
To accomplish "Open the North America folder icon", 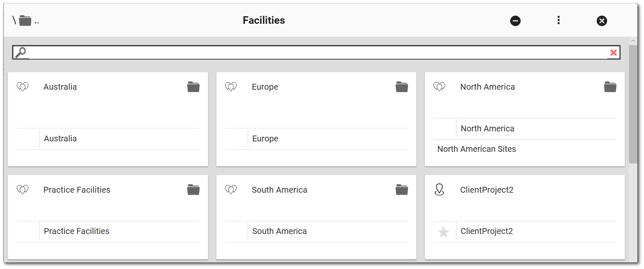I will click(x=610, y=86).
